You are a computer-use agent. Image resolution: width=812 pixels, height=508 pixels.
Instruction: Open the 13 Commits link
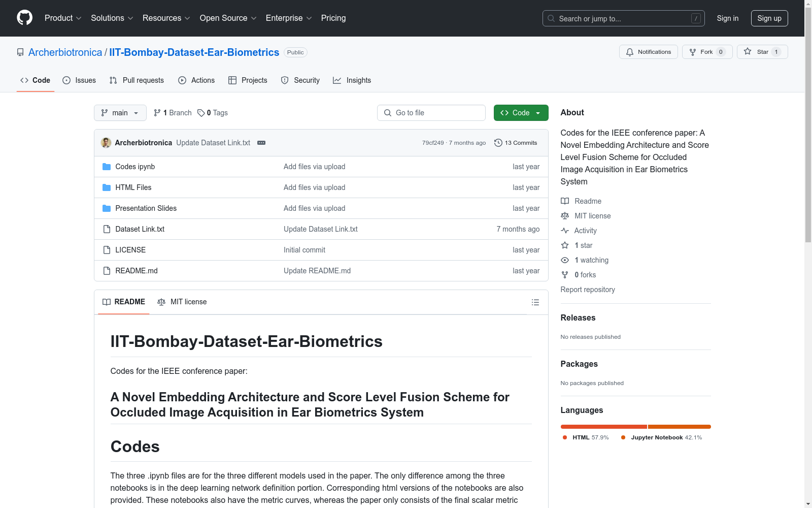(516, 143)
